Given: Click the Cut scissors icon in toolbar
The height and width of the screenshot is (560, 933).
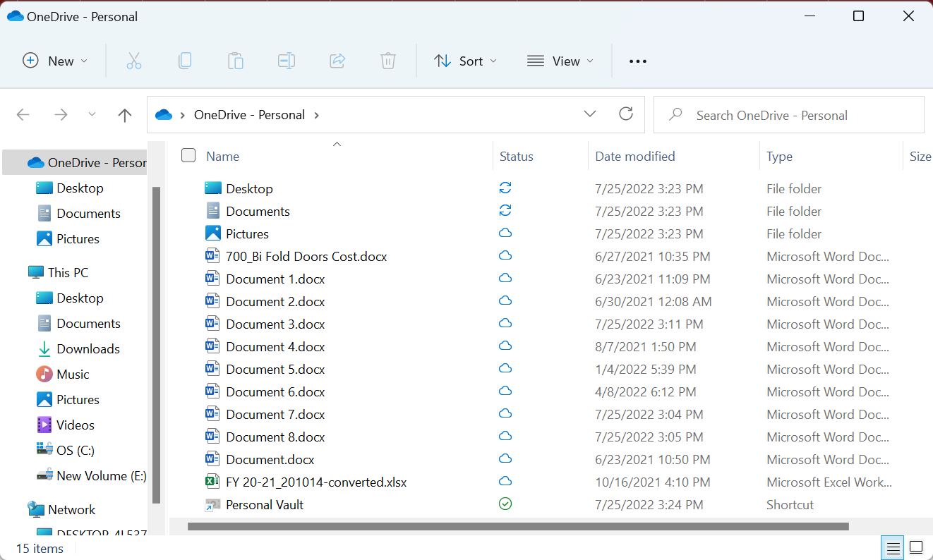Looking at the screenshot, I should [x=134, y=61].
